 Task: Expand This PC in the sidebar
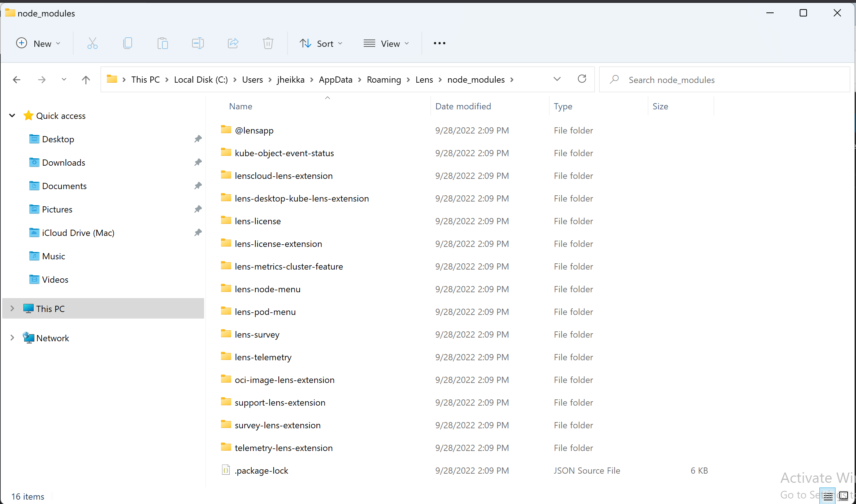click(x=12, y=308)
